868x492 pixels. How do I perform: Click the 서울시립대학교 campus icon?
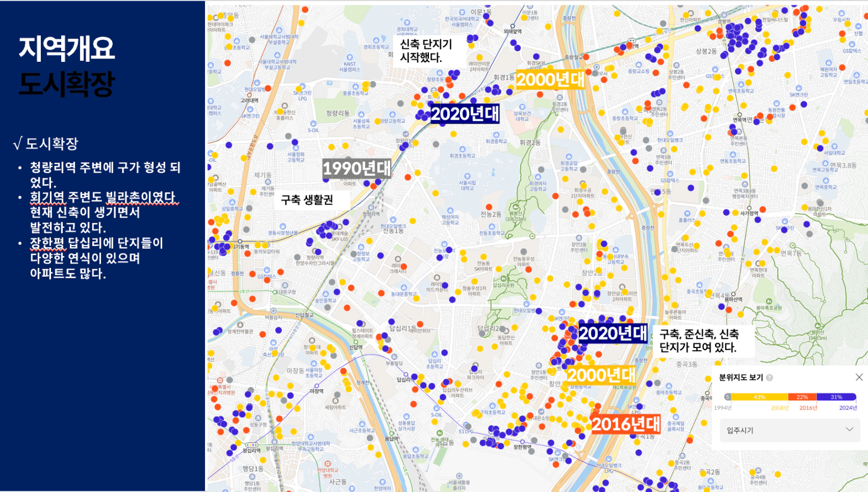467,176
